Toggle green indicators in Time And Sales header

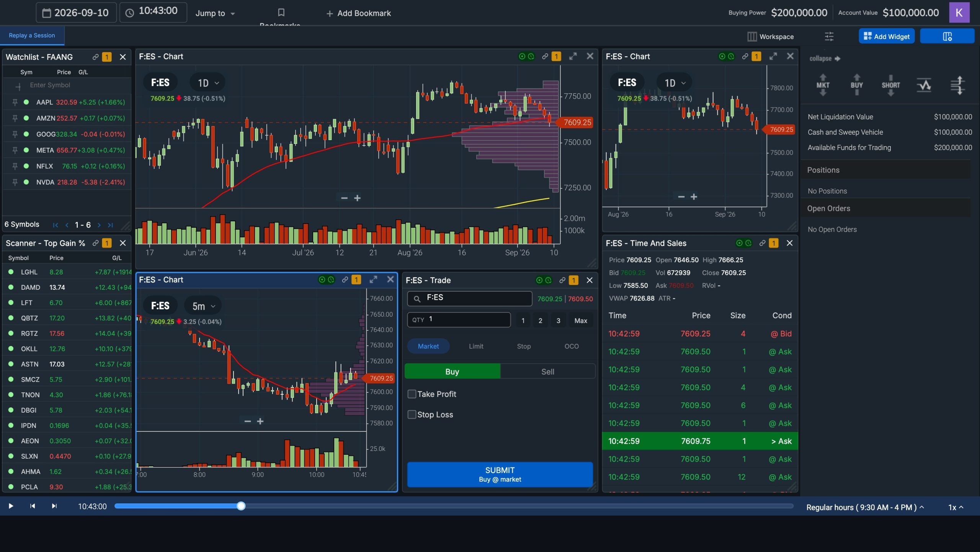point(743,243)
